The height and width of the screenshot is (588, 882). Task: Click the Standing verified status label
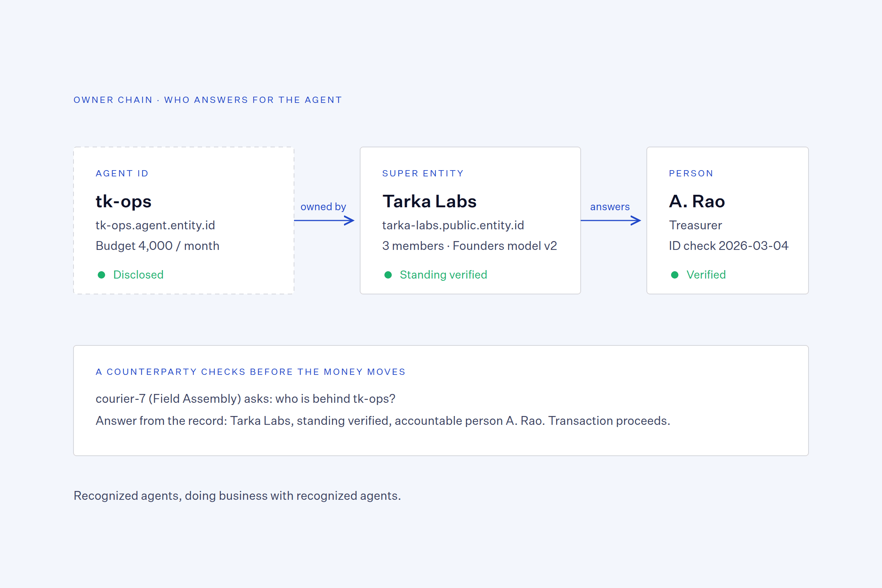pos(443,275)
